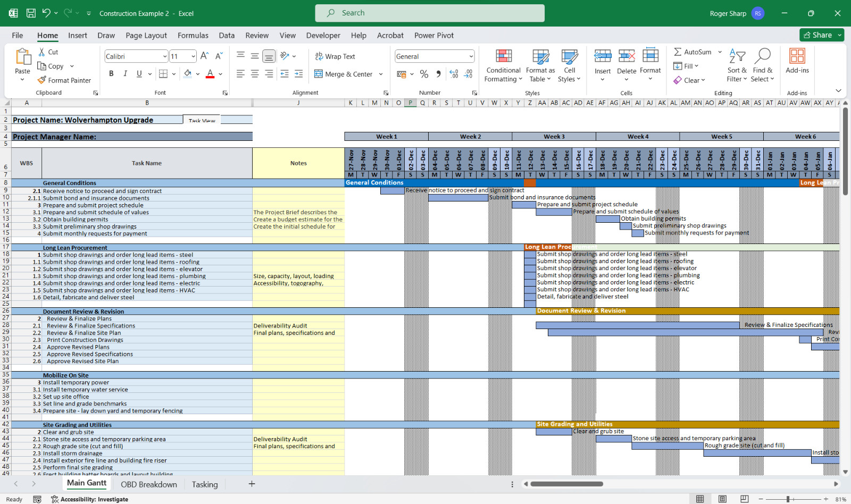Undo the last action
The height and width of the screenshot is (504, 851).
[46, 13]
